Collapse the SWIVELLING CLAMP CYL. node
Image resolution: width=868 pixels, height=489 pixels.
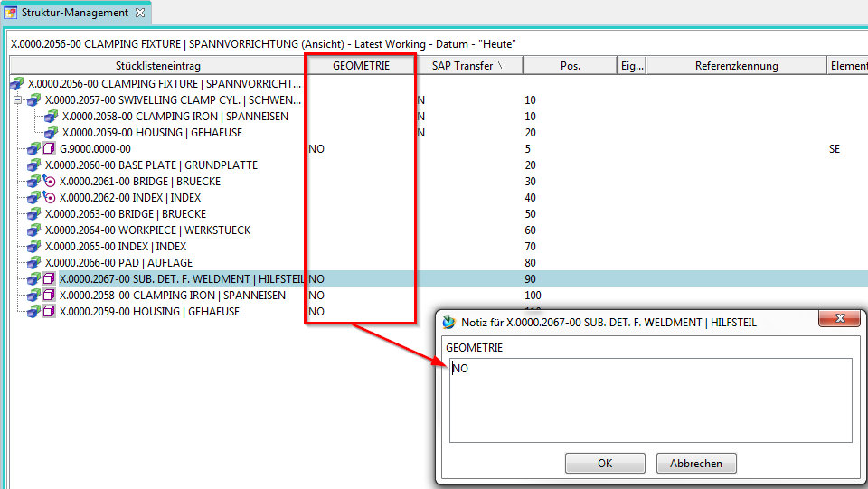pyautogui.click(x=17, y=100)
